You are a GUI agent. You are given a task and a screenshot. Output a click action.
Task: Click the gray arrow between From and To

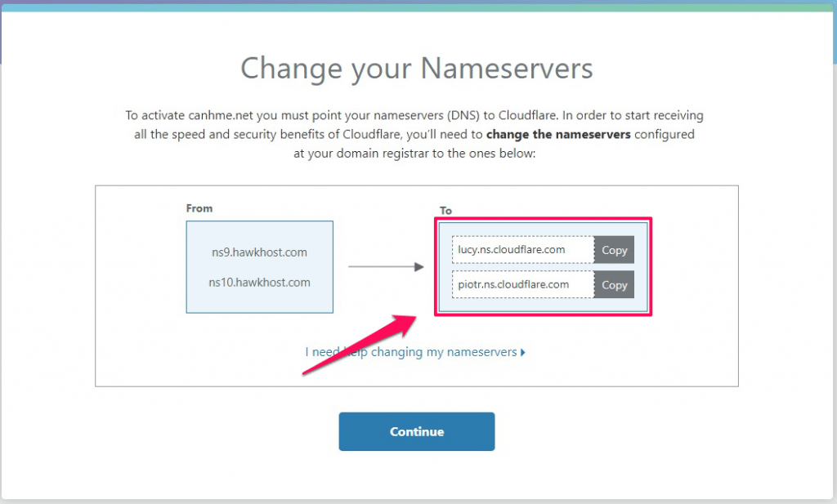[386, 267]
